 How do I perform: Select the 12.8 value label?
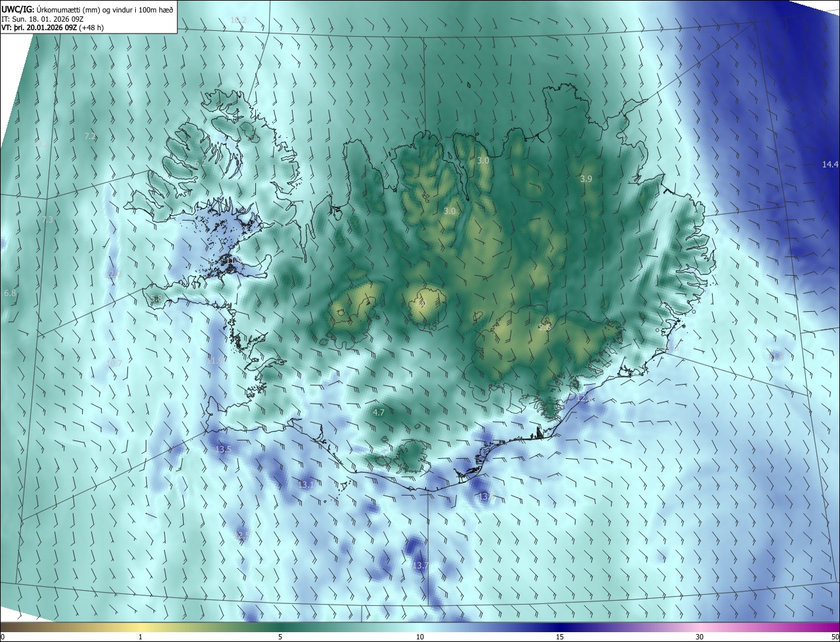[585, 397]
